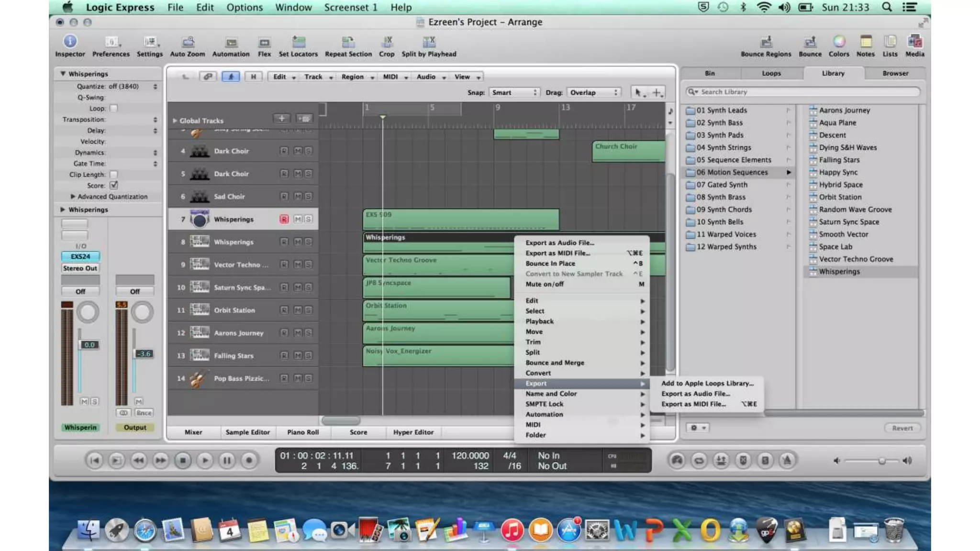Switch to the Loops tab
Screen dimensions: 980x551
click(771, 73)
